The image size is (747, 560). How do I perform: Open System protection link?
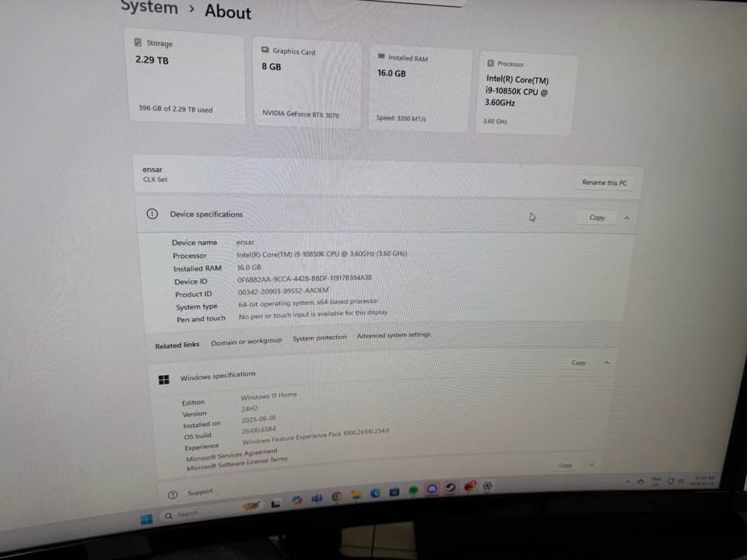click(x=320, y=338)
